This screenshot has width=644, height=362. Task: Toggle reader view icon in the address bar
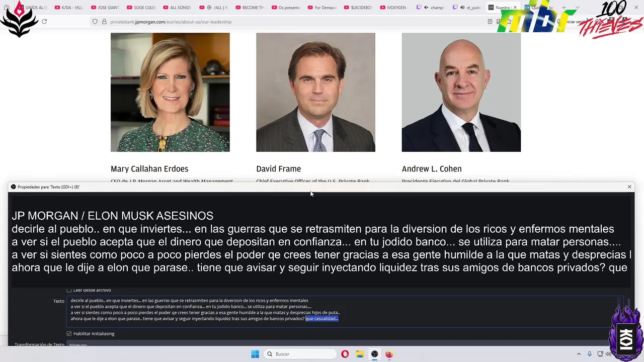[490, 22]
